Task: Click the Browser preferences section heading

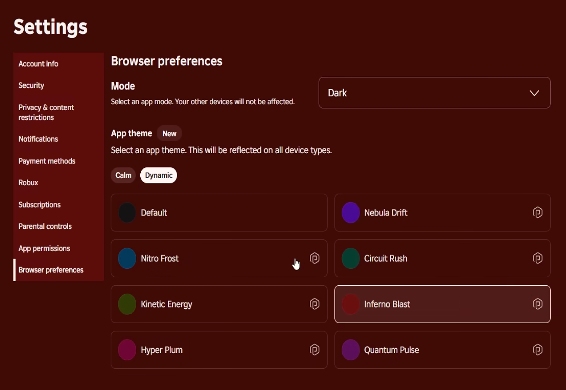Action: click(x=167, y=61)
